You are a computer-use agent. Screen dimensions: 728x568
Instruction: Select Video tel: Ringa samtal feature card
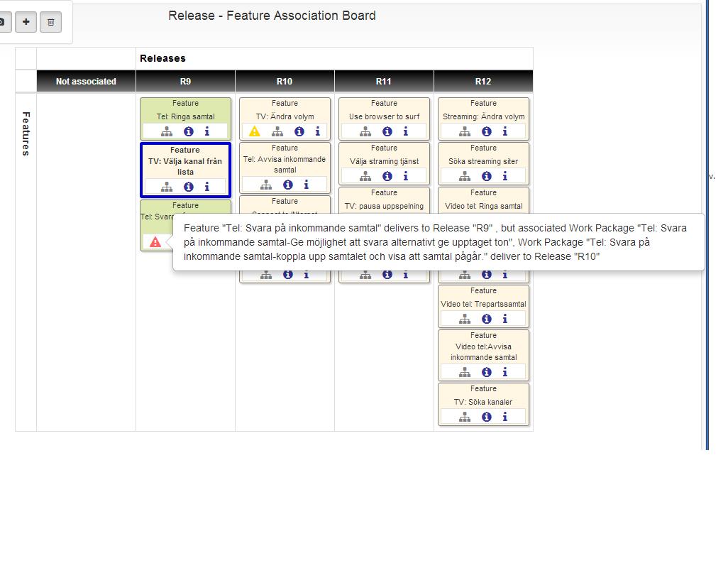[483, 201]
